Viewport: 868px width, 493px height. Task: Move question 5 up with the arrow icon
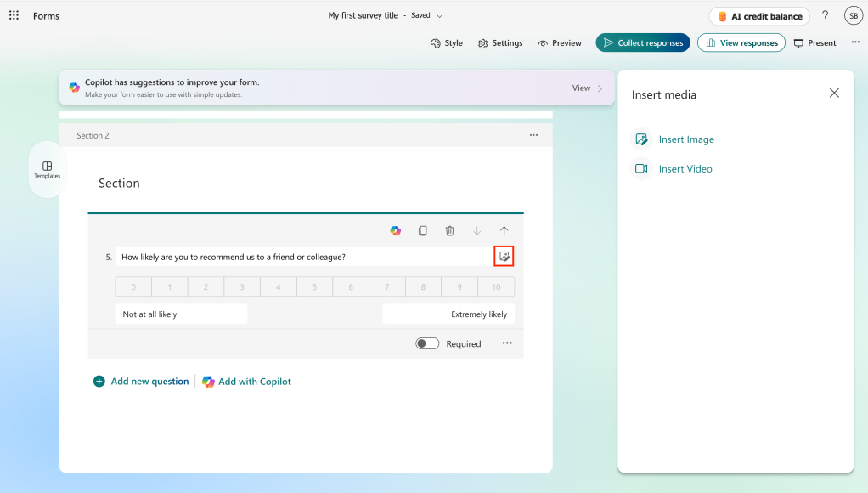tap(504, 230)
